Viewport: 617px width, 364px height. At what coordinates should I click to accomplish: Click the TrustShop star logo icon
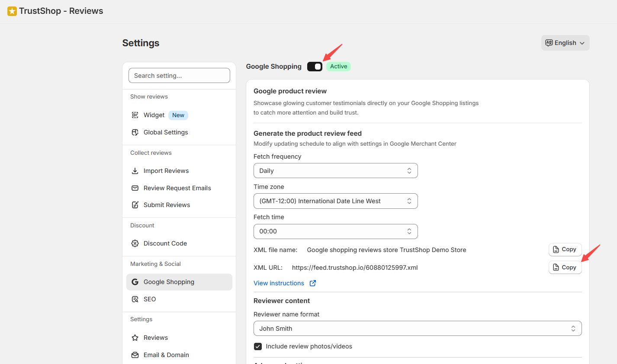click(x=12, y=11)
